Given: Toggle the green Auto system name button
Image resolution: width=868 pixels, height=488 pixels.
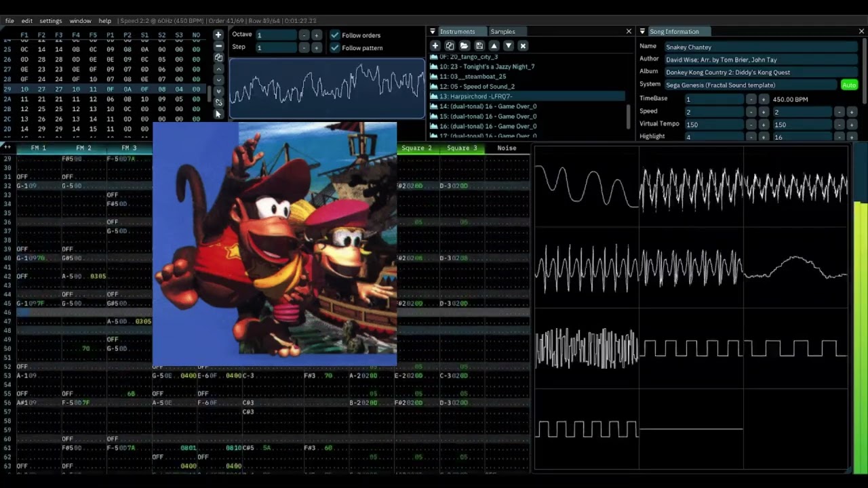Looking at the screenshot, I should coord(849,85).
